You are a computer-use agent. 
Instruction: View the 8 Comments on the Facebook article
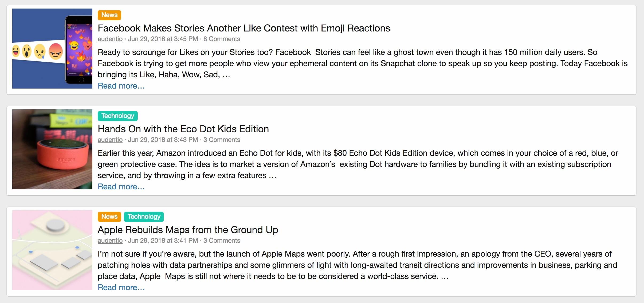[x=222, y=39]
